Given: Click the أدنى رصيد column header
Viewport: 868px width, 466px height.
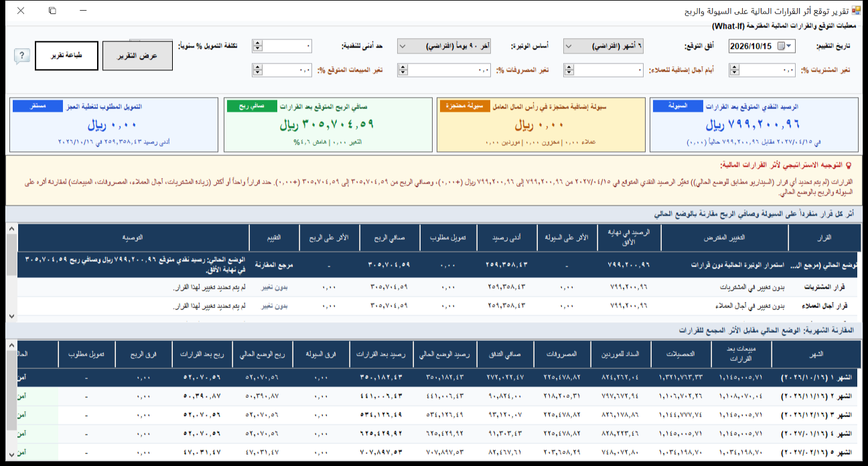Looking at the screenshot, I should point(507,238).
